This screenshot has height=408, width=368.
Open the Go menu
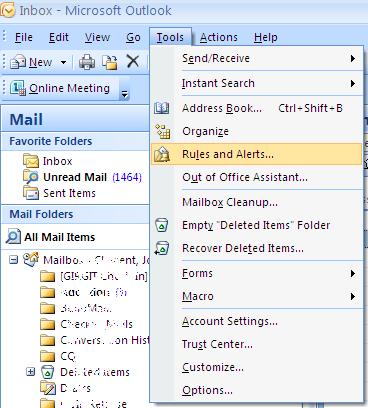pos(133,37)
